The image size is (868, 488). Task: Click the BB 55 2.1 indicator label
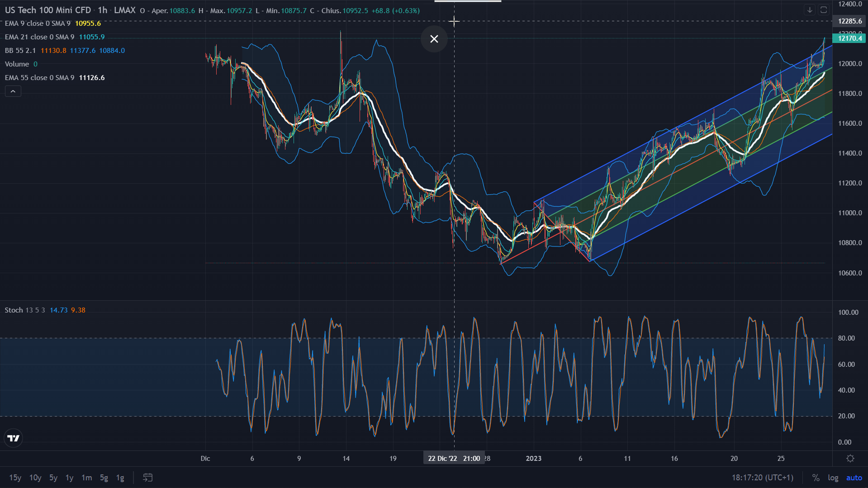(20, 51)
